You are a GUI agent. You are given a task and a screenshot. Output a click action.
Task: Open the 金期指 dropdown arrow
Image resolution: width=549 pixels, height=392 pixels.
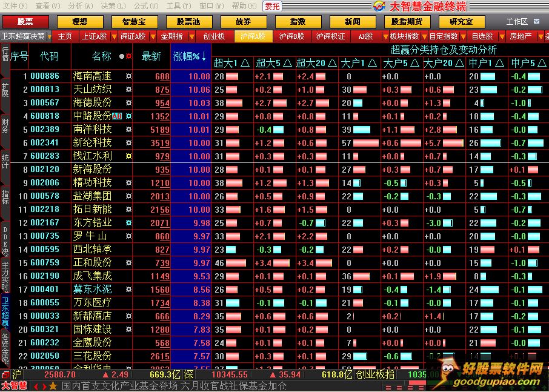192,36
